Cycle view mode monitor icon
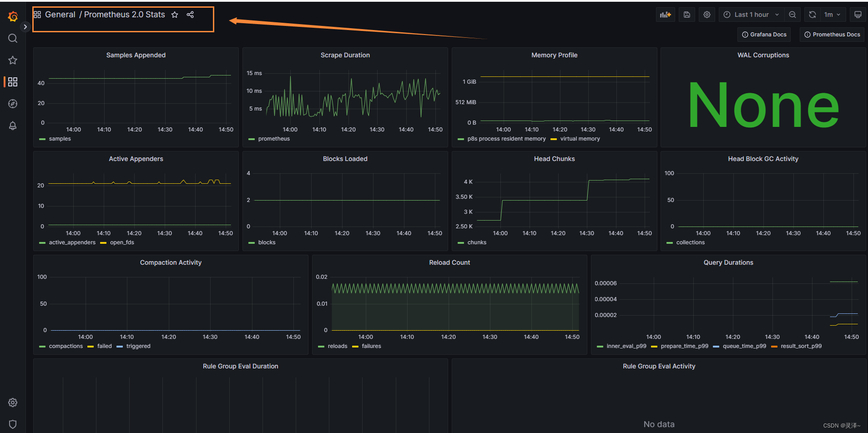 (x=858, y=15)
